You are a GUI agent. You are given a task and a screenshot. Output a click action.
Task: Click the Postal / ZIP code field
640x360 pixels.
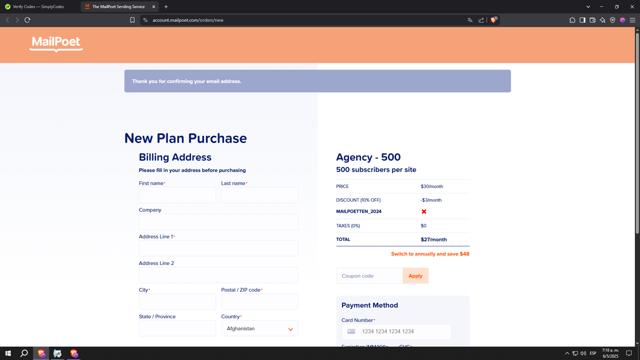260,302
